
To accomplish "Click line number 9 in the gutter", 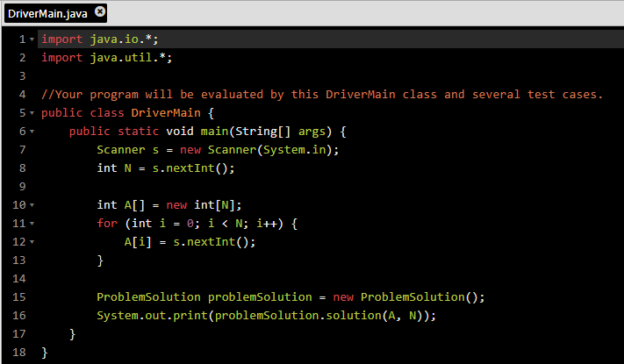I will 23,187.
